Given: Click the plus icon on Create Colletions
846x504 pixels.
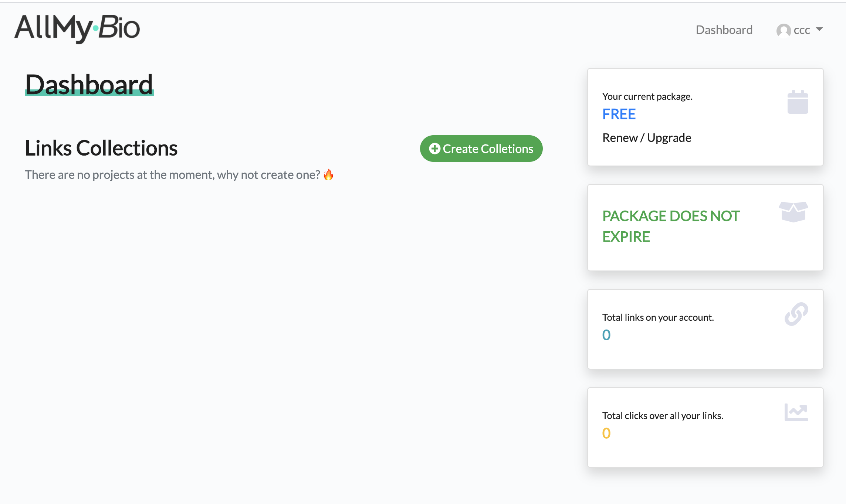Looking at the screenshot, I should tap(434, 149).
